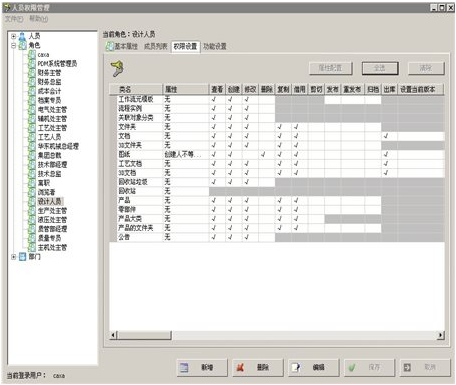This screenshot has height=385, width=456.
Task: Click the 编辑 button
Action: coord(313,367)
